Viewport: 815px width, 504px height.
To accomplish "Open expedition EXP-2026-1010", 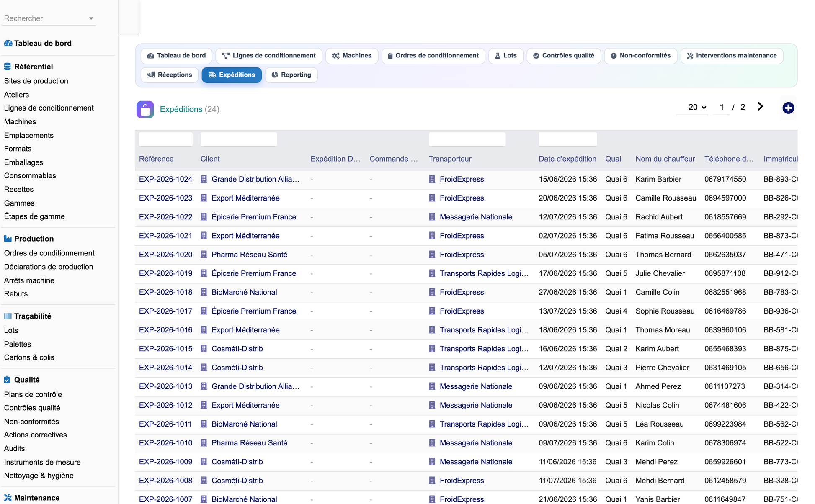I will (165, 443).
